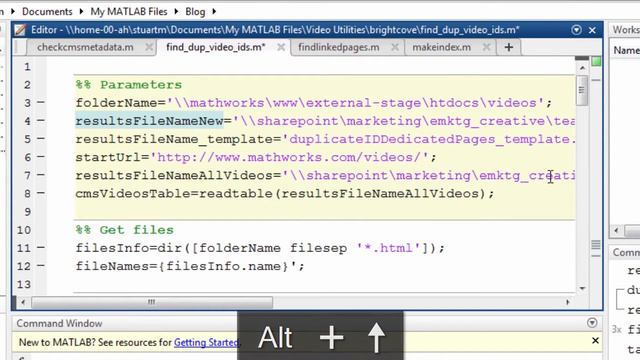The width and height of the screenshot is (640, 360).
Task: Expand arrow after Blog in path
Action: [x=214, y=11]
